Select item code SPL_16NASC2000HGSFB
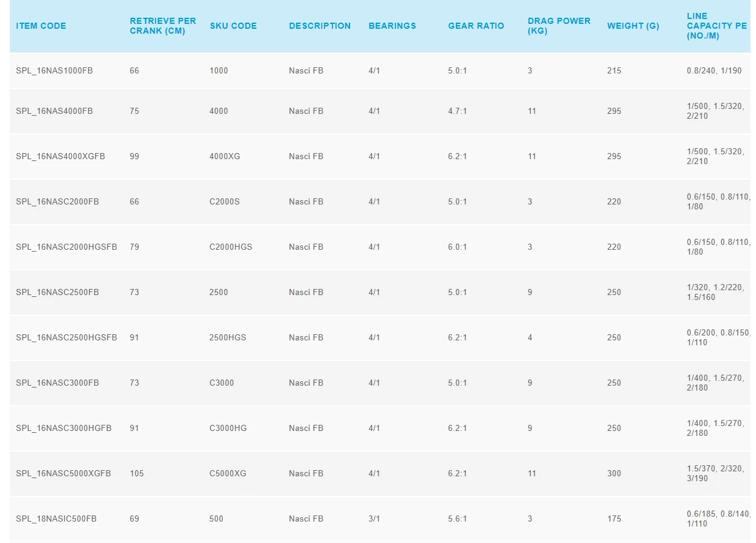 coord(67,247)
